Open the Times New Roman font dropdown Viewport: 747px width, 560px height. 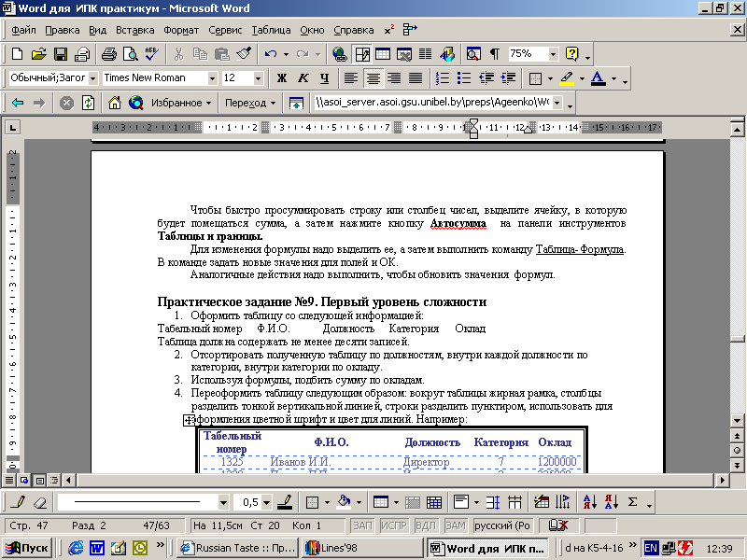tap(213, 78)
